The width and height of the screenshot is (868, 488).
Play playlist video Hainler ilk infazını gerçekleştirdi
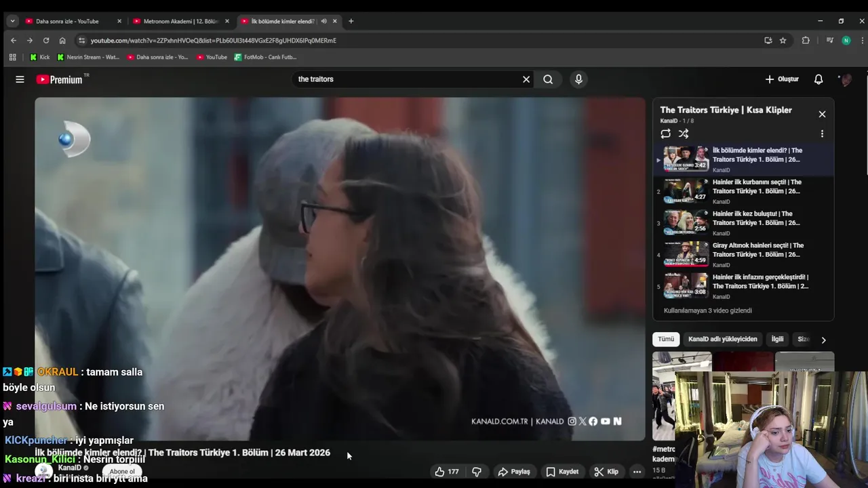coord(743,287)
